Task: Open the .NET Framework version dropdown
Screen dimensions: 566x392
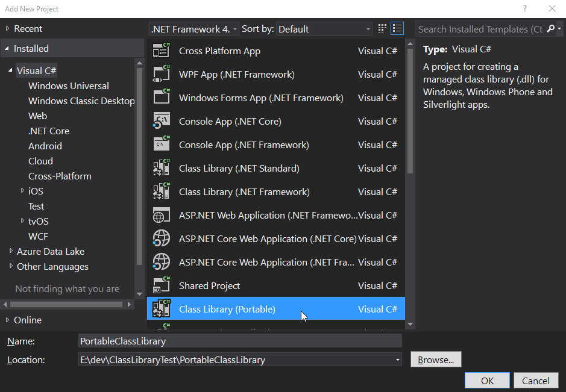Action: click(193, 29)
